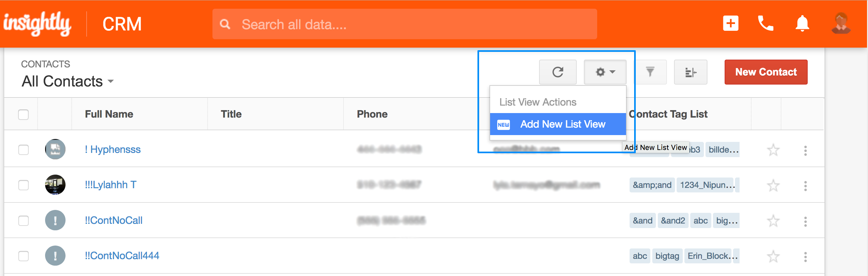The width and height of the screenshot is (868, 276).
Task: Select all contacts checkbox in header
Action: (x=23, y=114)
